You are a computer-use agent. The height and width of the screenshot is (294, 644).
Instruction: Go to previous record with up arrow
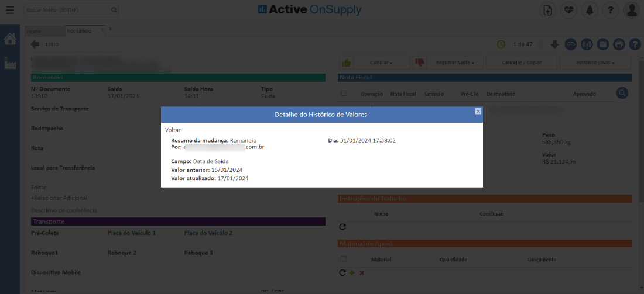[x=540, y=44]
